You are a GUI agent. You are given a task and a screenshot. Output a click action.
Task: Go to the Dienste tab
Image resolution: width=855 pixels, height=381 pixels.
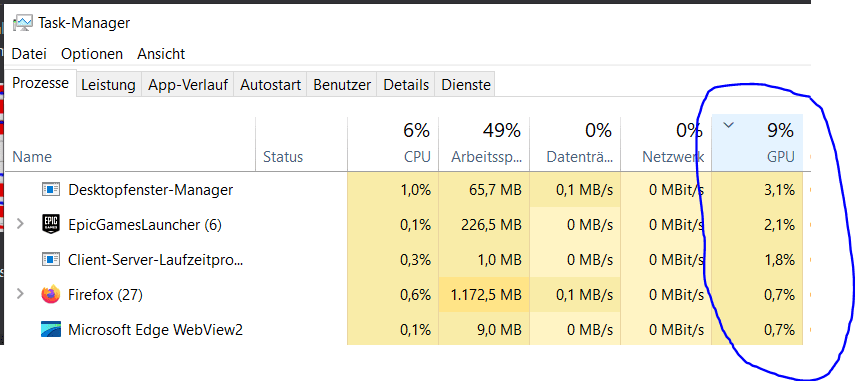tap(466, 85)
